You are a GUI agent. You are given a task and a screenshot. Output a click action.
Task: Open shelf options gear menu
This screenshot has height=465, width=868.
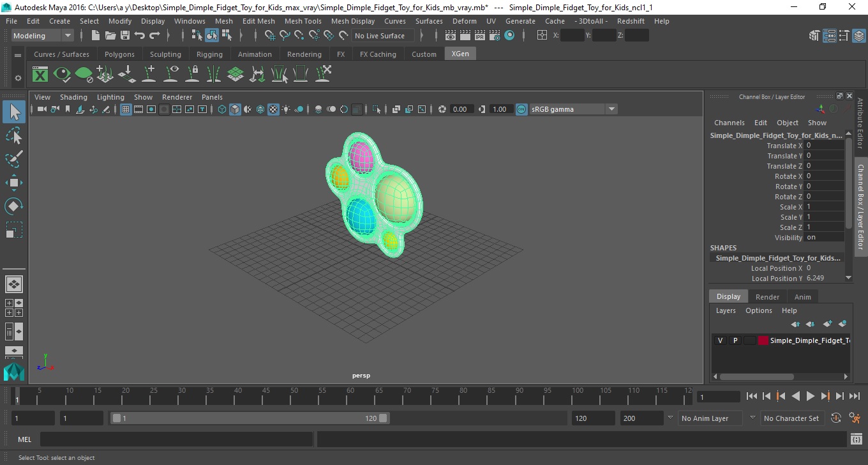point(18,78)
